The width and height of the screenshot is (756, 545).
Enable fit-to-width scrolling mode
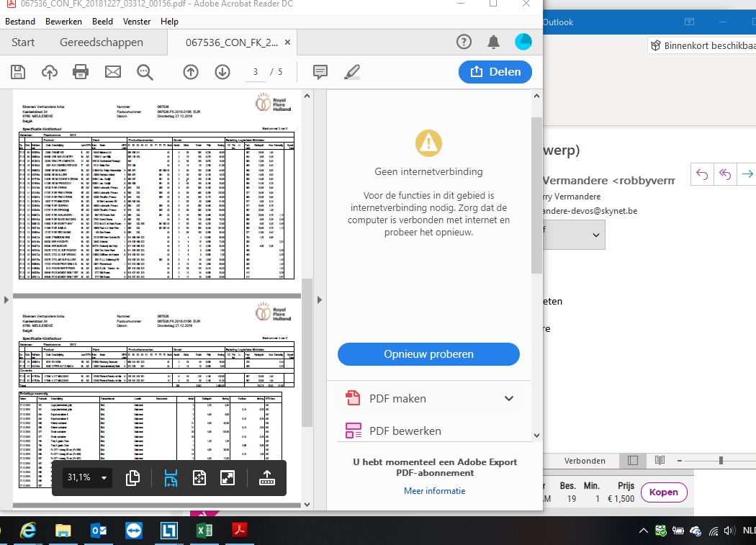pyautogui.click(x=171, y=478)
